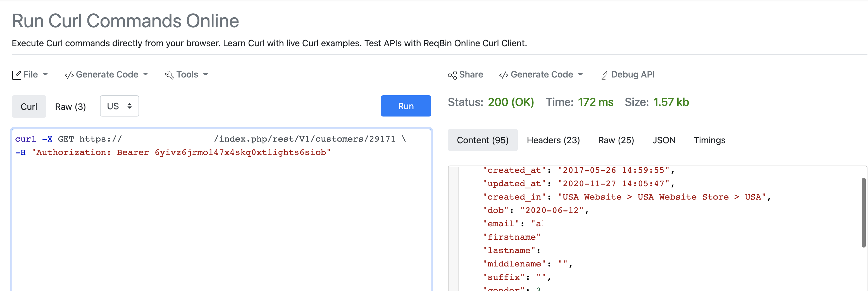
Task: Click the Tools wrench icon
Action: [170, 75]
